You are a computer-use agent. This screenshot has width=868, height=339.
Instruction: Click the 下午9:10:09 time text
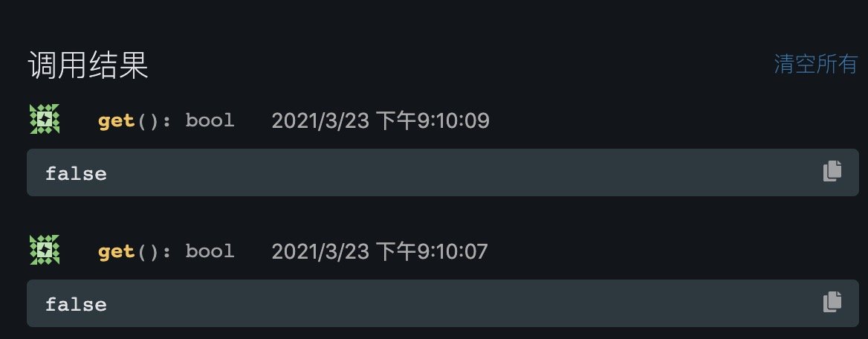[432, 120]
